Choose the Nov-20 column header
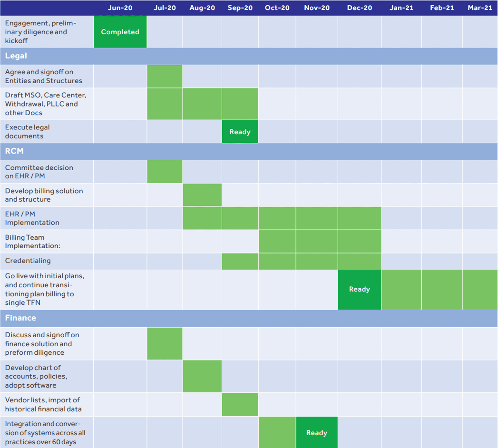The width and height of the screenshot is (498, 448). tap(317, 8)
